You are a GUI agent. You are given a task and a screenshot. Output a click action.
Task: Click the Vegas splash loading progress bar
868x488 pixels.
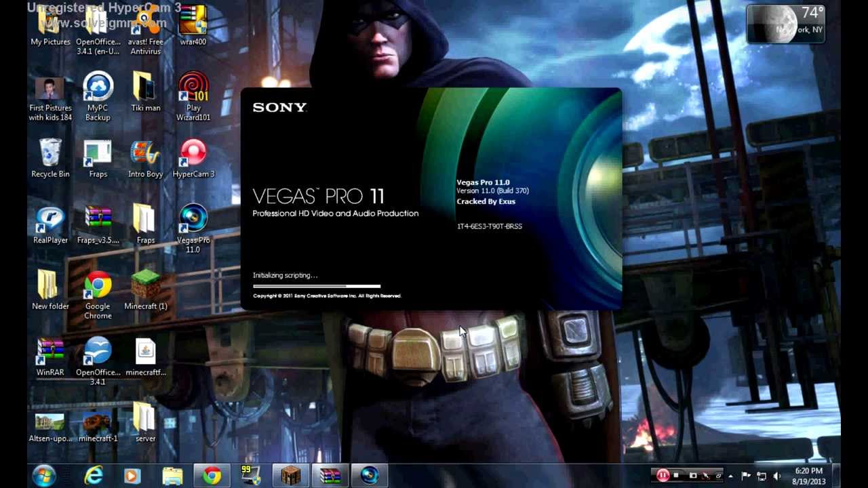click(317, 286)
